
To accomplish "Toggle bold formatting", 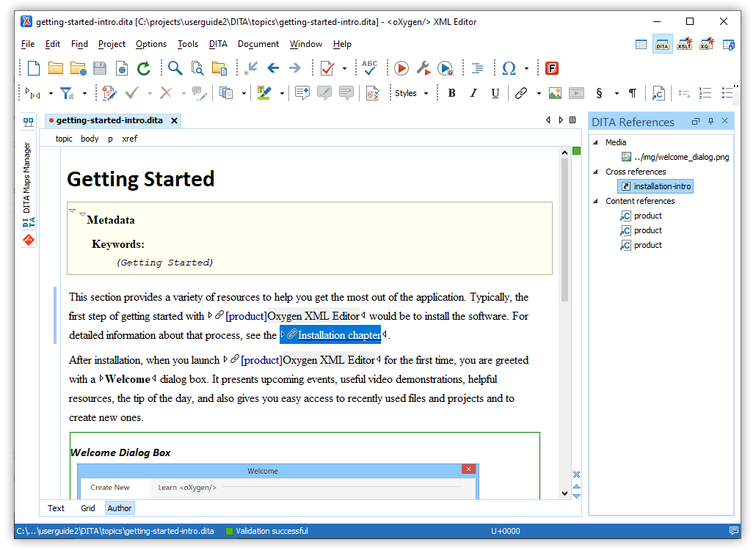I will (452, 93).
